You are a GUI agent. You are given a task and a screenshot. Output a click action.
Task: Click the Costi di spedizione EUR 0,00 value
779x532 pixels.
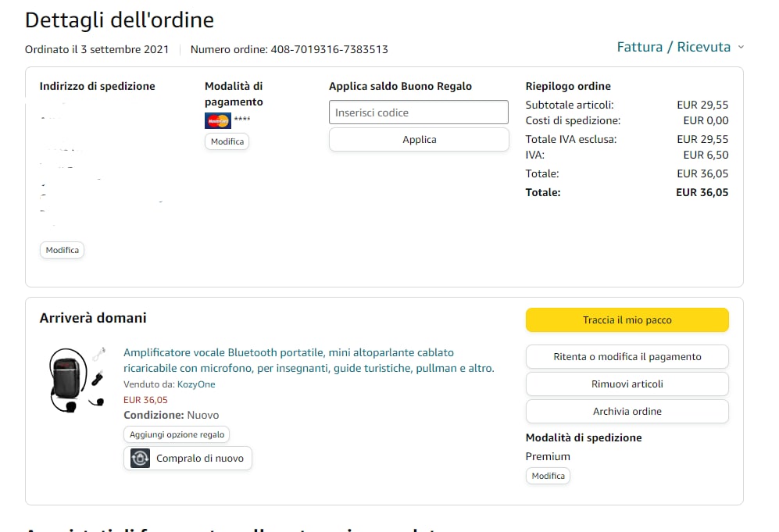click(706, 121)
